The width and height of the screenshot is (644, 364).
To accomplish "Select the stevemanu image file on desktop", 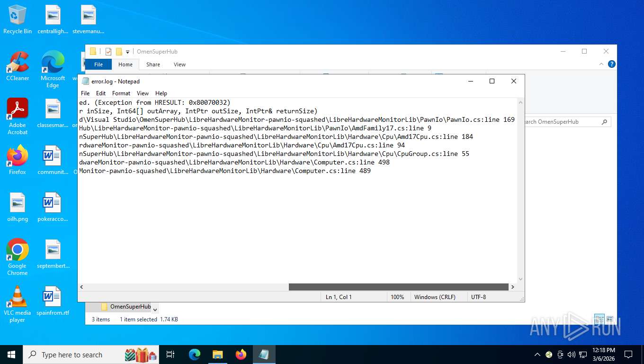I will [x=88, y=19].
